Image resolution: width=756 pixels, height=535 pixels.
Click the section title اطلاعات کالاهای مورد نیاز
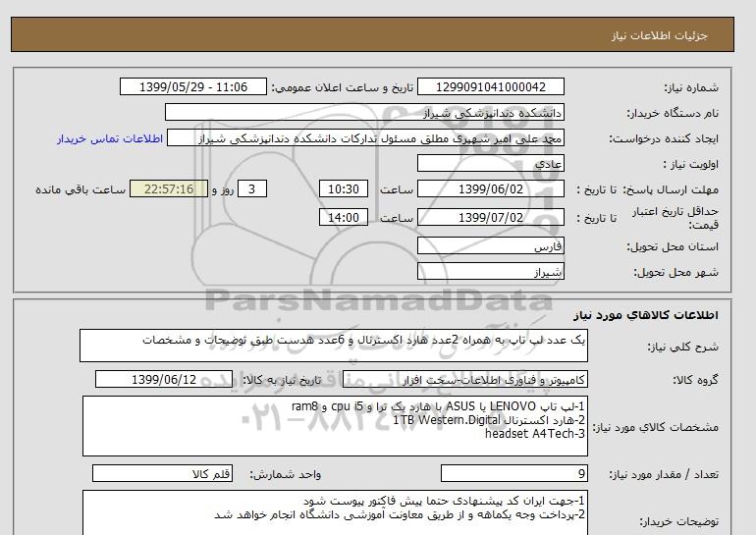click(646, 315)
